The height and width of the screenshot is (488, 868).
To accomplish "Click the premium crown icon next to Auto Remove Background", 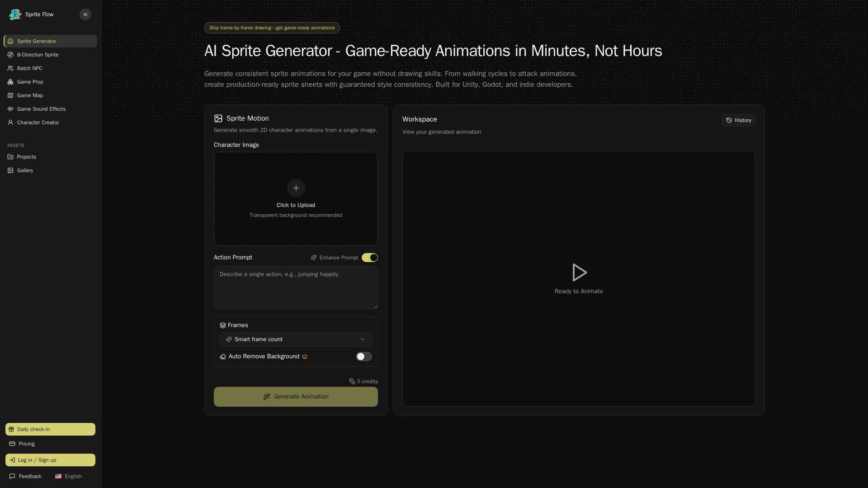I will pos(305,357).
